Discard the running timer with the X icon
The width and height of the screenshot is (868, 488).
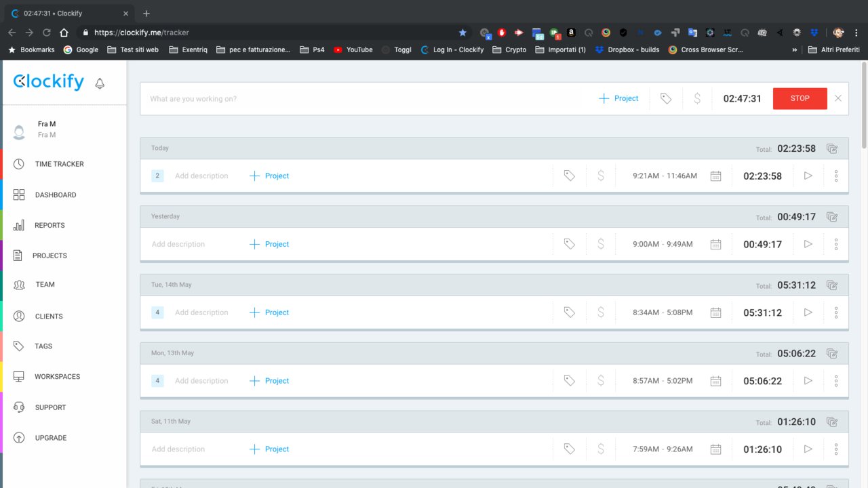tap(838, 98)
